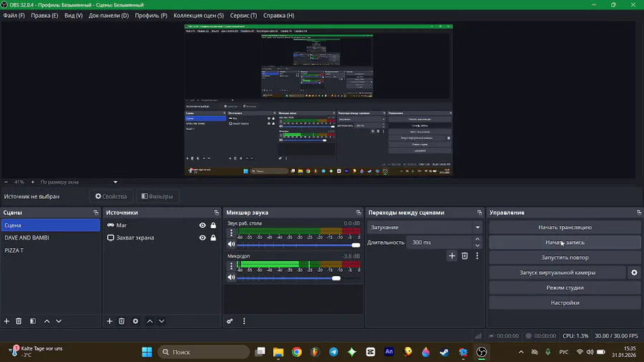Click Фильтры source filters button
The image size is (644, 362).
point(157,197)
